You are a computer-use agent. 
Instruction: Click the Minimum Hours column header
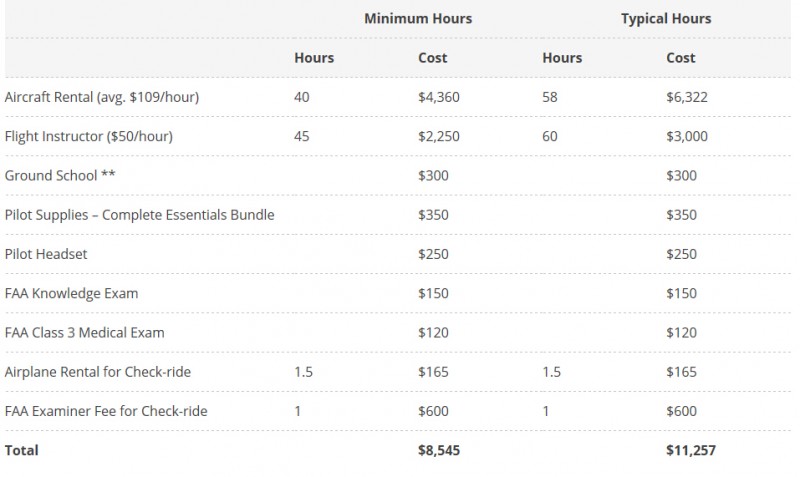click(x=418, y=19)
